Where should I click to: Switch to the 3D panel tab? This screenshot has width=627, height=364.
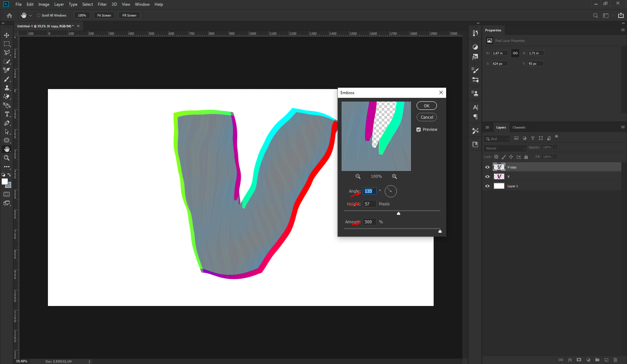point(487,128)
